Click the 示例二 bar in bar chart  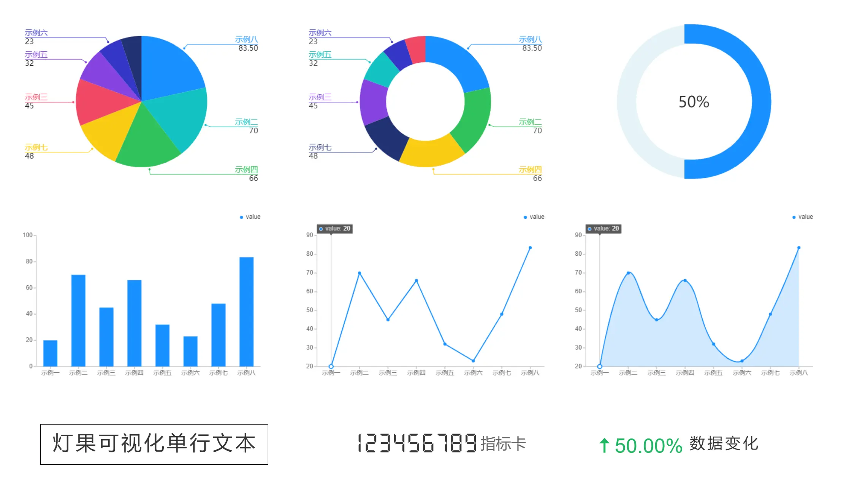tap(78, 320)
